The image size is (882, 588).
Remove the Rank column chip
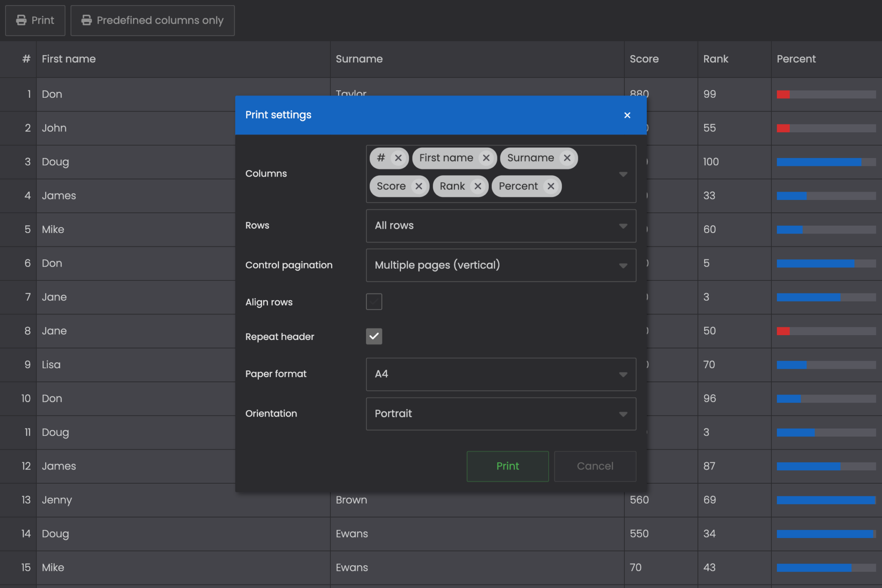tap(478, 186)
